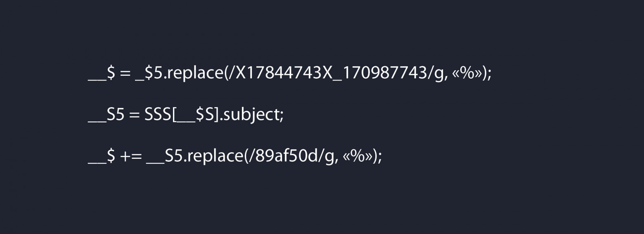
Task: Click the "__$" variable starting first line
Action: (x=101, y=74)
